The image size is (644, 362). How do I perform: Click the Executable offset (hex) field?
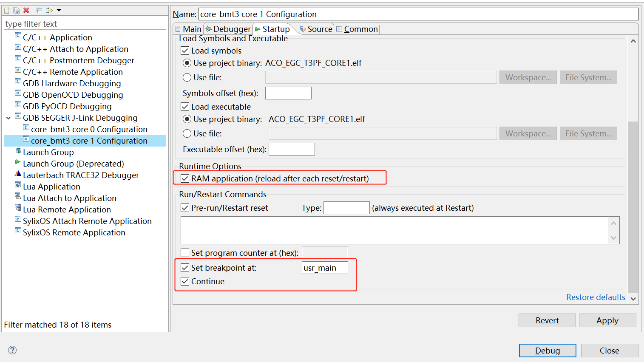(x=292, y=149)
